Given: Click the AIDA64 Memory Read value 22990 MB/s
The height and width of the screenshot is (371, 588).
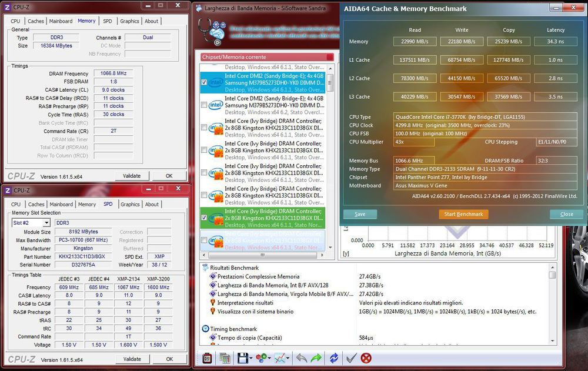Looking at the screenshot, I should pyautogui.click(x=415, y=42).
